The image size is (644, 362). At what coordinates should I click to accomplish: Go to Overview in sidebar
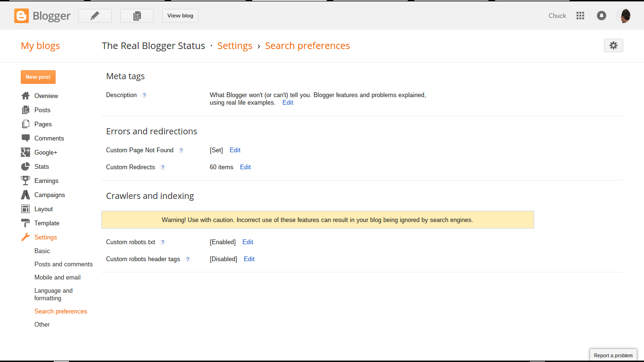(x=46, y=96)
